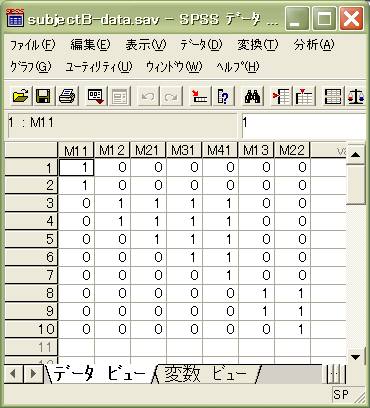Click the cell value edit field
Viewport: 370px width, 408px height.
[x=304, y=125]
